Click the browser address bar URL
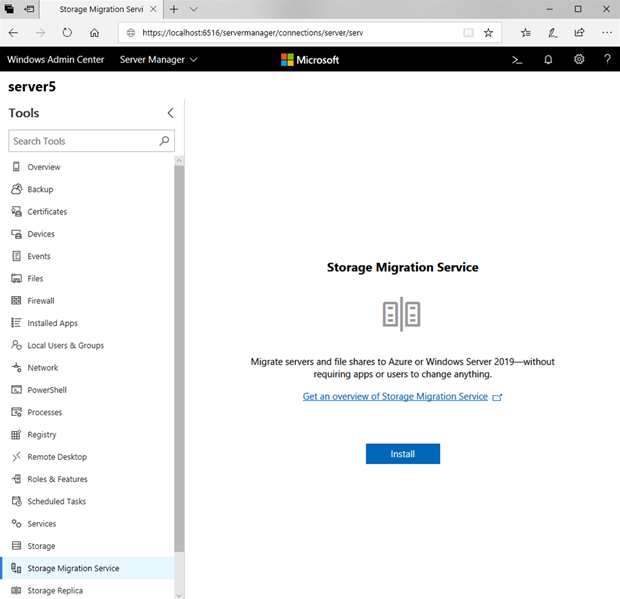This screenshot has height=599, width=620. pos(253,33)
